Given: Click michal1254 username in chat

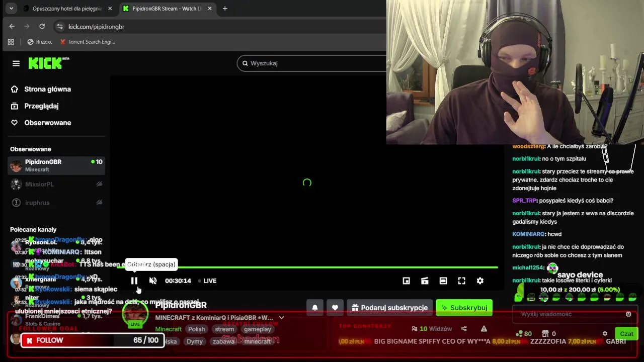Looking at the screenshot, I should coord(528,268).
